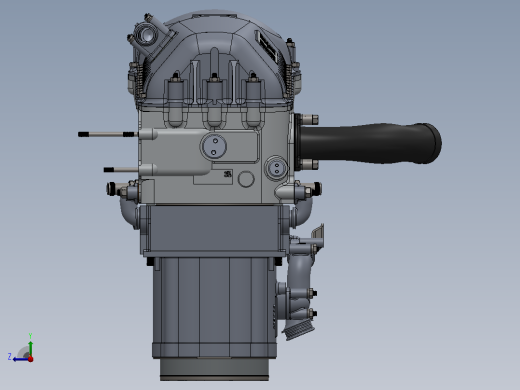This screenshot has height=390, width=520.
Task: Select the large ribbed cylindrical lower housing
Action: pos(215,307)
